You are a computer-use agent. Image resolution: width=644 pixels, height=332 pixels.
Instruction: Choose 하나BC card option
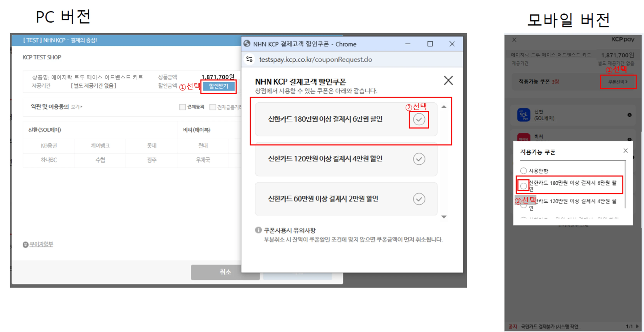[49, 160]
